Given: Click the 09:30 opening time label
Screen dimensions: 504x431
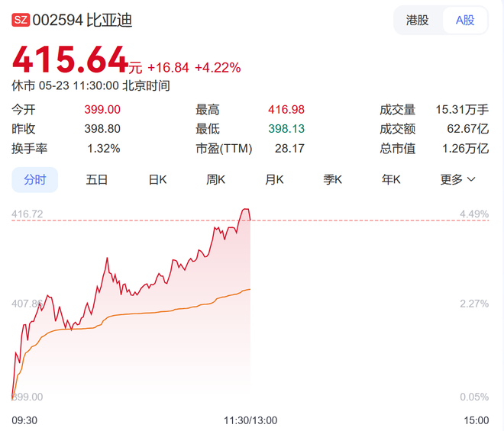Looking at the screenshot, I should click(24, 420).
